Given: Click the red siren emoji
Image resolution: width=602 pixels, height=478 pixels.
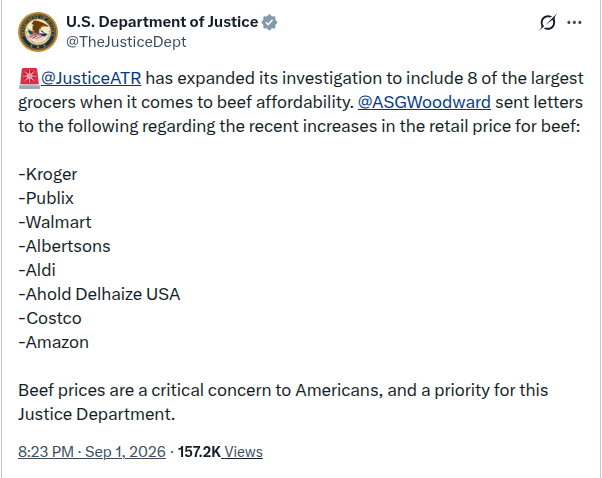Looking at the screenshot, I should (29, 78).
